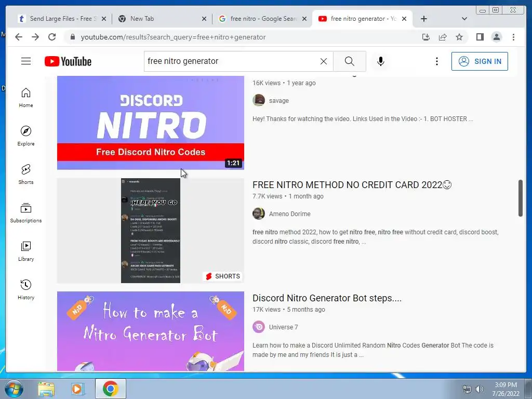Open How to make Nitro Generator Bot thumbnail
The height and width of the screenshot is (399, 532).
click(x=150, y=331)
